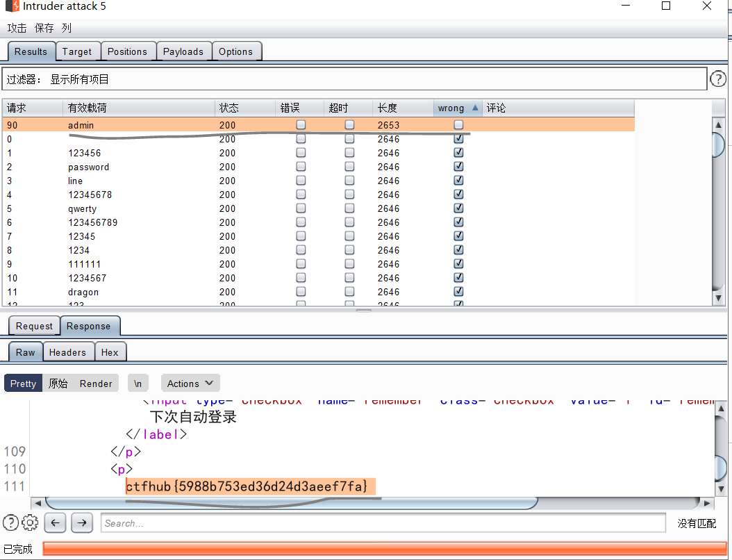Screen dimensions: 732x560
Task: Select the line payload row
Action: [x=318, y=181]
